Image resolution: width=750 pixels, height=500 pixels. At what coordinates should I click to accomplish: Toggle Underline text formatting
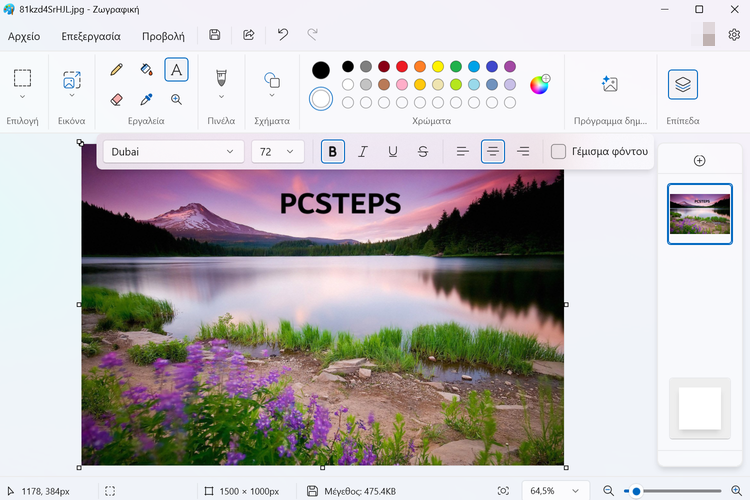coord(393,152)
